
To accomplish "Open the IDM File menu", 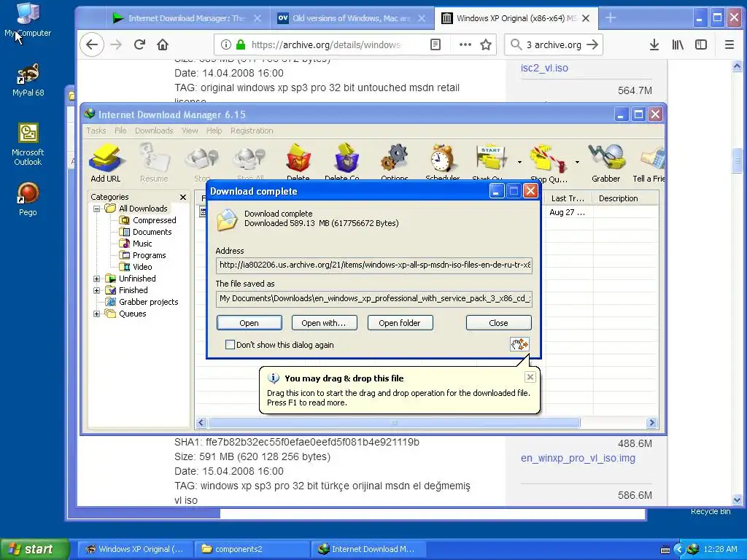I will pyautogui.click(x=120, y=131).
